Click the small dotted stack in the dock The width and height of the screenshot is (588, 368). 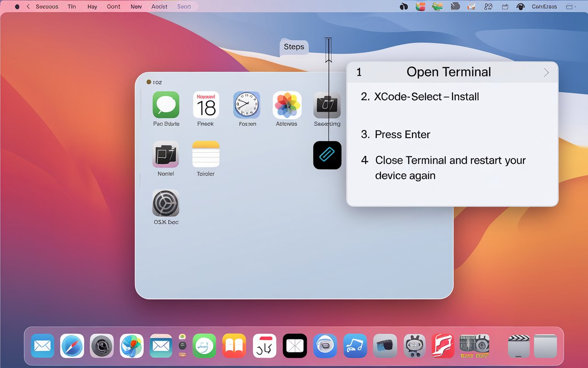[182, 346]
